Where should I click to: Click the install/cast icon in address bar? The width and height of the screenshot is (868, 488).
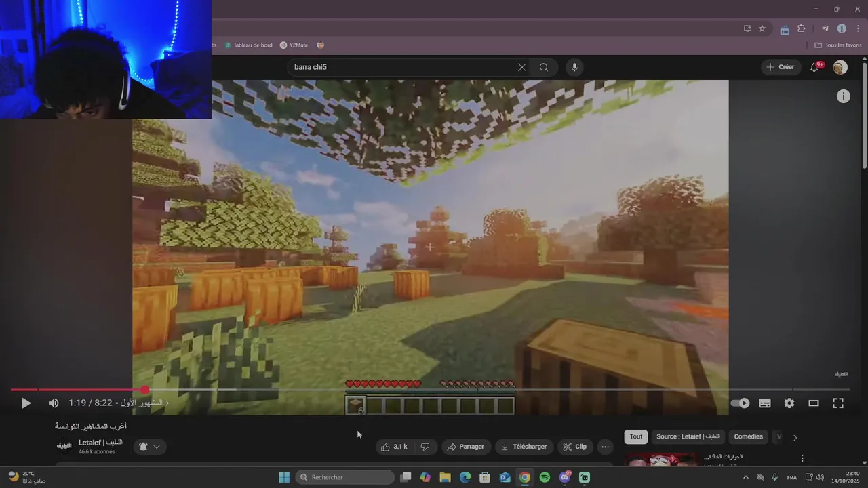(747, 28)
